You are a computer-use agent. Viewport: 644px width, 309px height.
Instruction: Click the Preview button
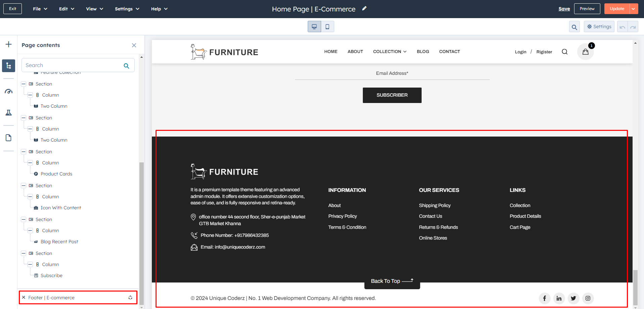(x=587, y=9)
